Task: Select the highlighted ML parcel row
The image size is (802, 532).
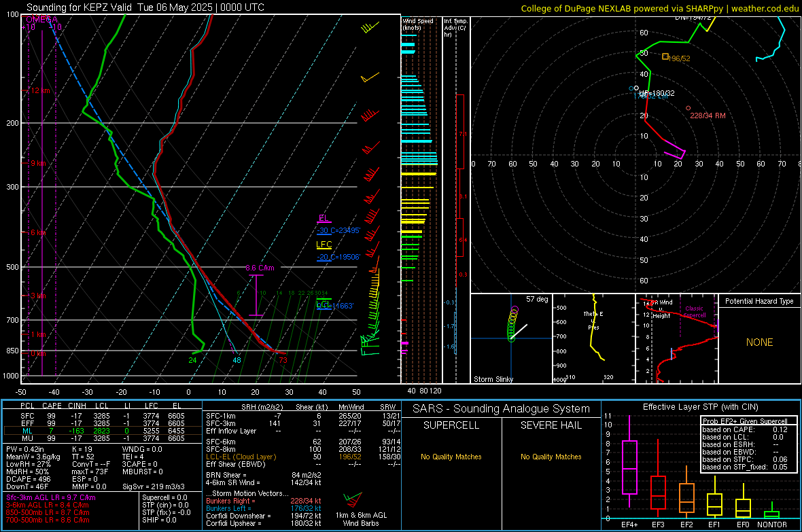Action: coord(103,431)
